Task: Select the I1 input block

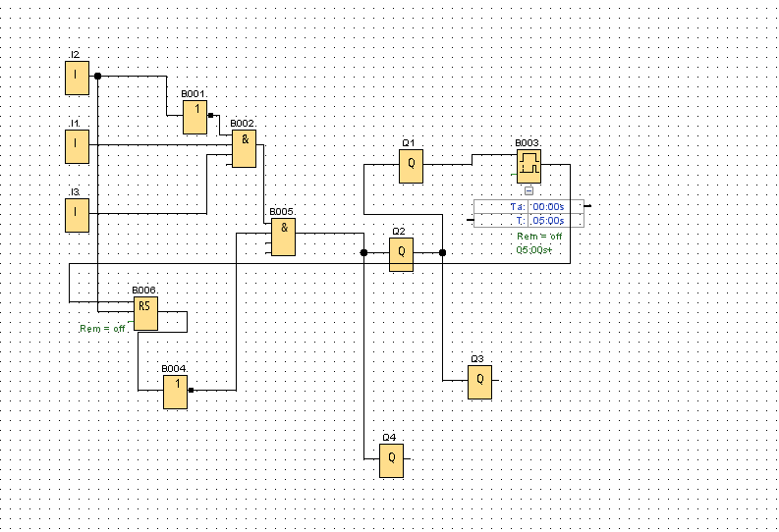Action: click(x=77, y=146)
